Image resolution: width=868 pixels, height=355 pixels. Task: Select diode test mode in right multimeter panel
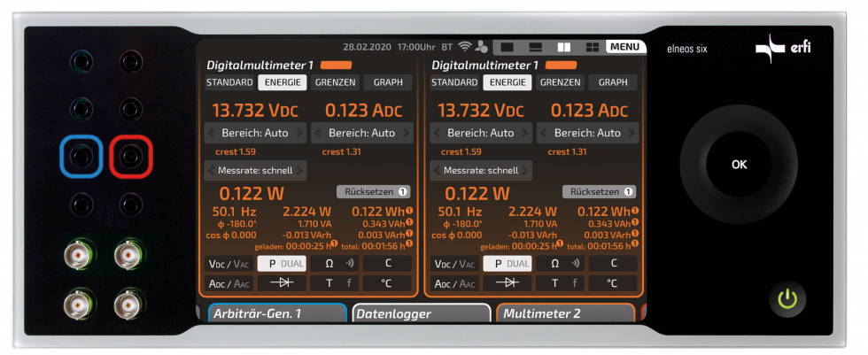(x=507, y=283)
